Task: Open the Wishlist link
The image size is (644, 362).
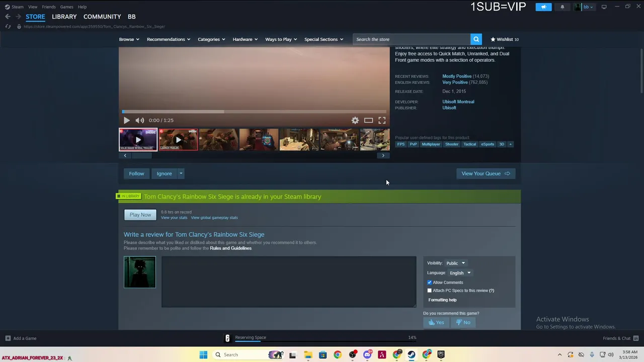Action: tap(505, 39)
